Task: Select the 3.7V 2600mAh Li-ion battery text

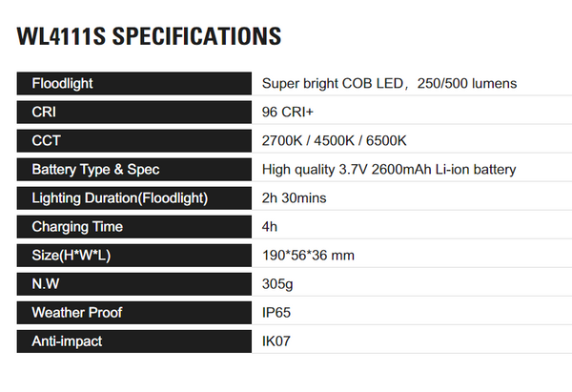Action: click(427, 170)
